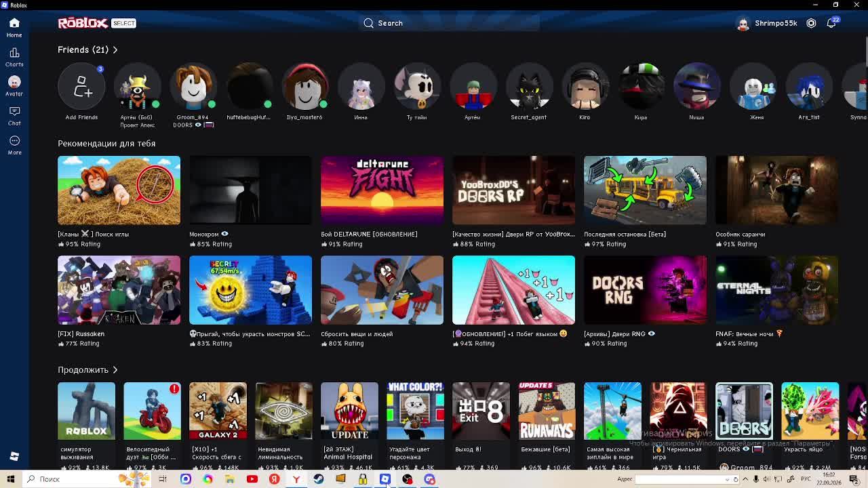Open YouTube from the taskbar

252,479
